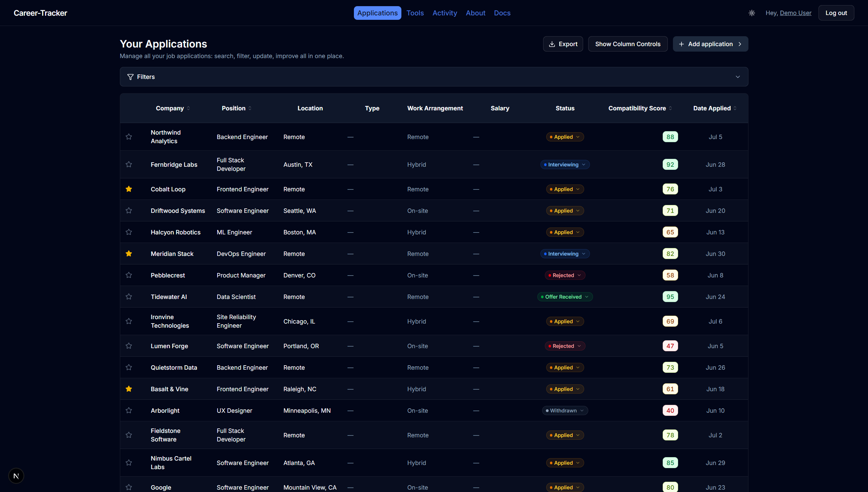Open the Fernbridge Labs Interviewing status dropdown

[x=565, y=164]
